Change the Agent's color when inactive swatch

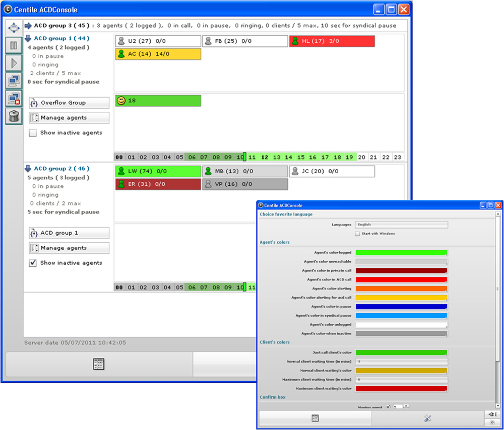tap(401, 333)
